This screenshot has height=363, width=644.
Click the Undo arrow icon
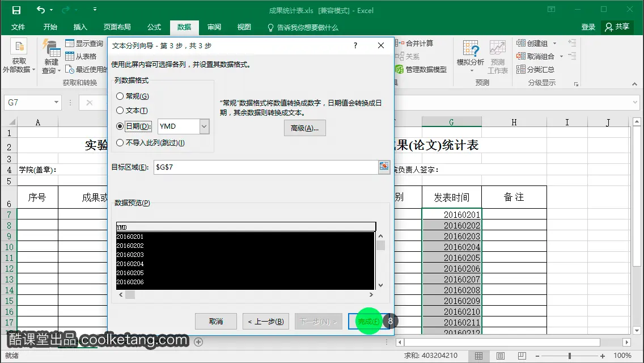pos(40,10)
